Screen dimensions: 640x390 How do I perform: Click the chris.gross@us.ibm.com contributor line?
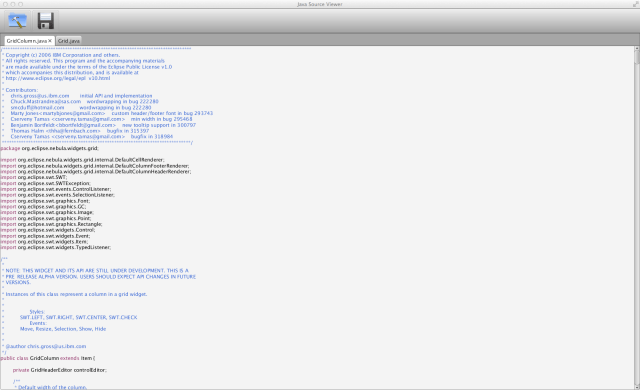pos(81,96)
